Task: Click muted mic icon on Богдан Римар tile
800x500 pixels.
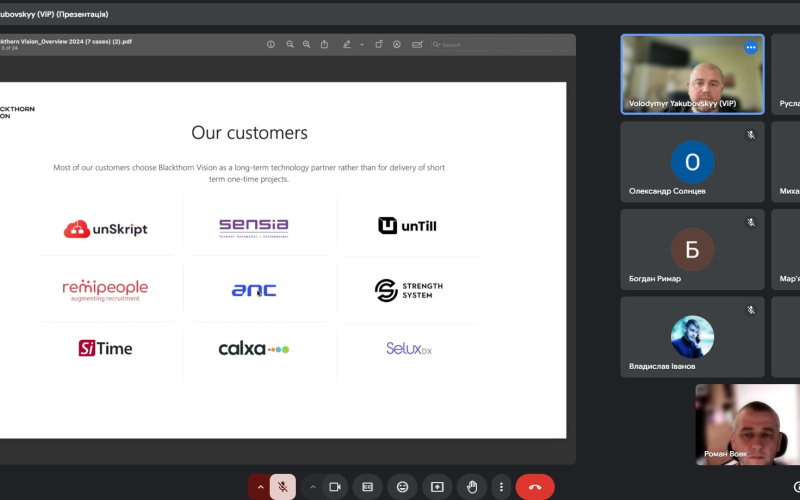Action: click(x=751, y=222)
